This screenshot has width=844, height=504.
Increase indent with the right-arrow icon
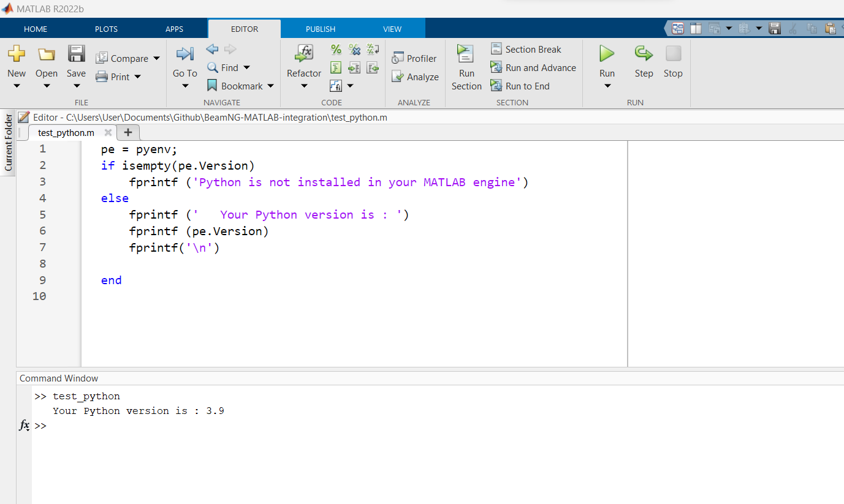[354, 67]
